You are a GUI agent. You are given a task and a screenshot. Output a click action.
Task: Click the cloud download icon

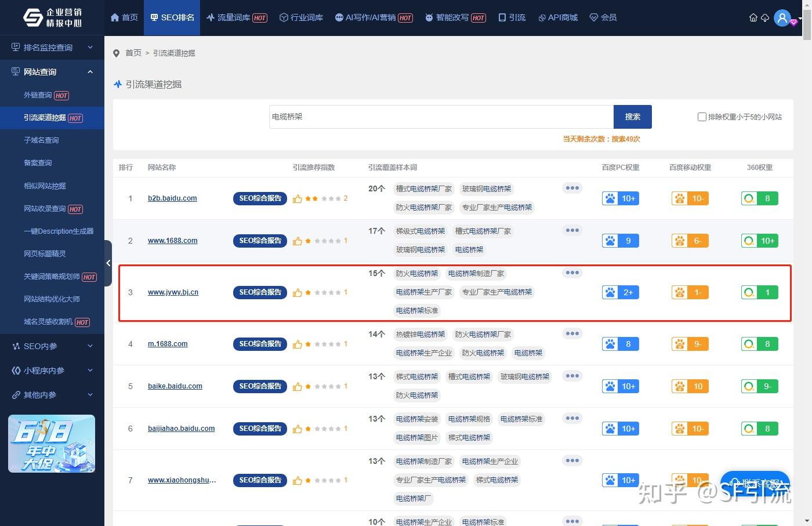(765, 18)
